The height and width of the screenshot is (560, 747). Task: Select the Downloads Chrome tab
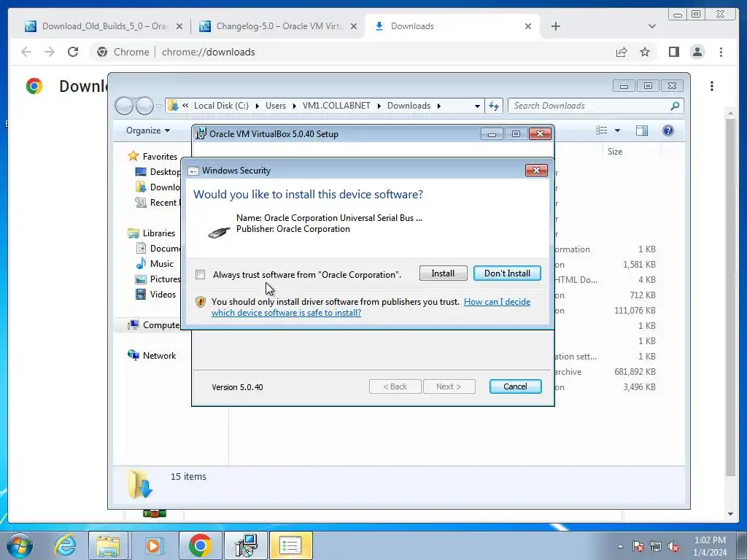click(452, 26)
